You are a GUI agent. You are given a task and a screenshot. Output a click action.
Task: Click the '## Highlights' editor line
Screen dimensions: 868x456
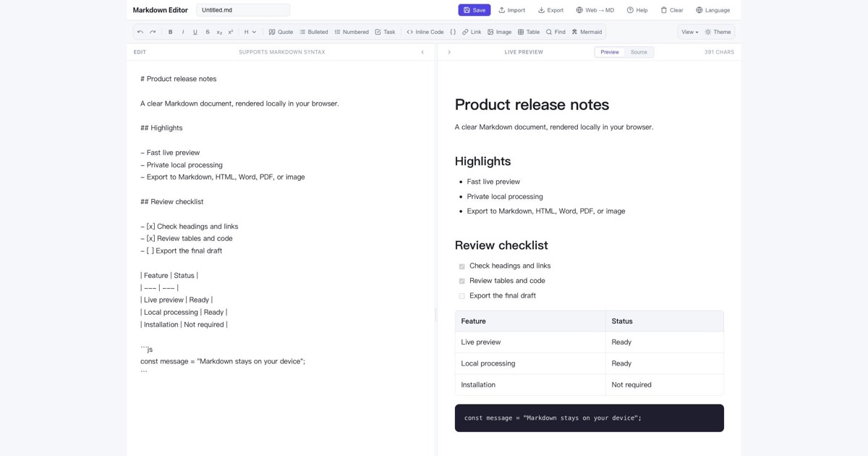[161, 128]
